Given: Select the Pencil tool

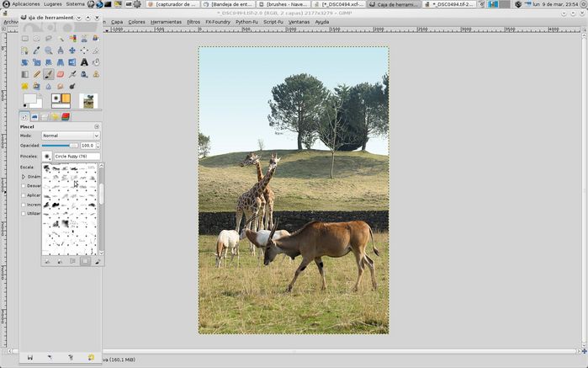Looking at the screenshot, I should [36, 74].
